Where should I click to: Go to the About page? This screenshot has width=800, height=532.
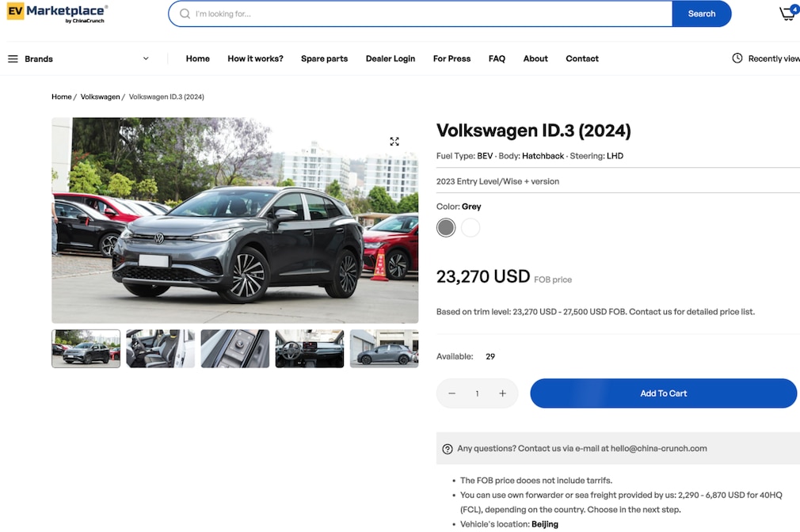pos(535,59)
